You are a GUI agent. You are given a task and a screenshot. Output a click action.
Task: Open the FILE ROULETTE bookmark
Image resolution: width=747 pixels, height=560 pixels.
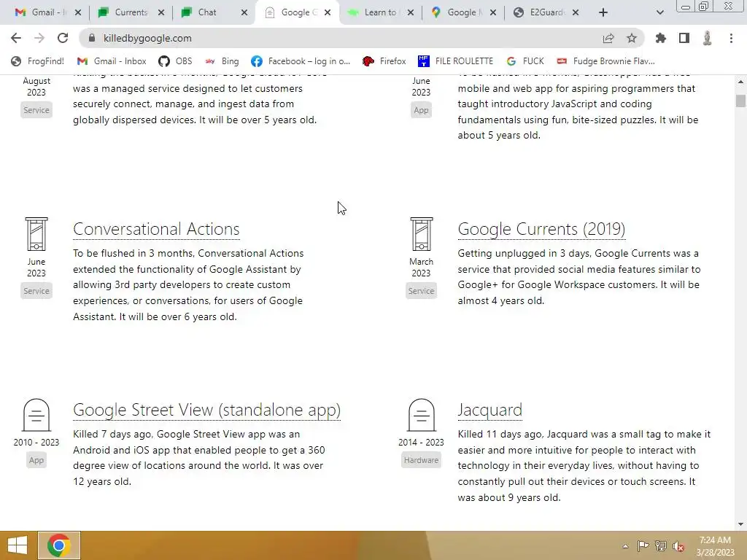tap(455, 61)
